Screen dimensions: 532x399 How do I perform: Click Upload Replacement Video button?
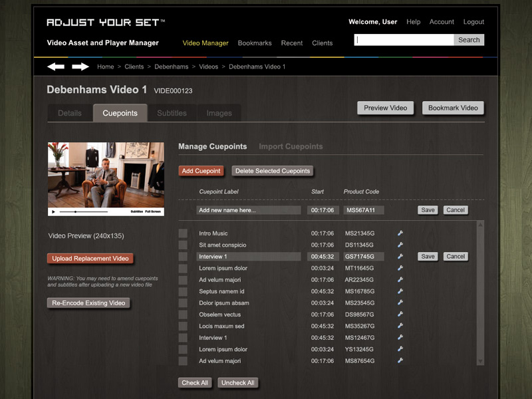click(90, 258)
